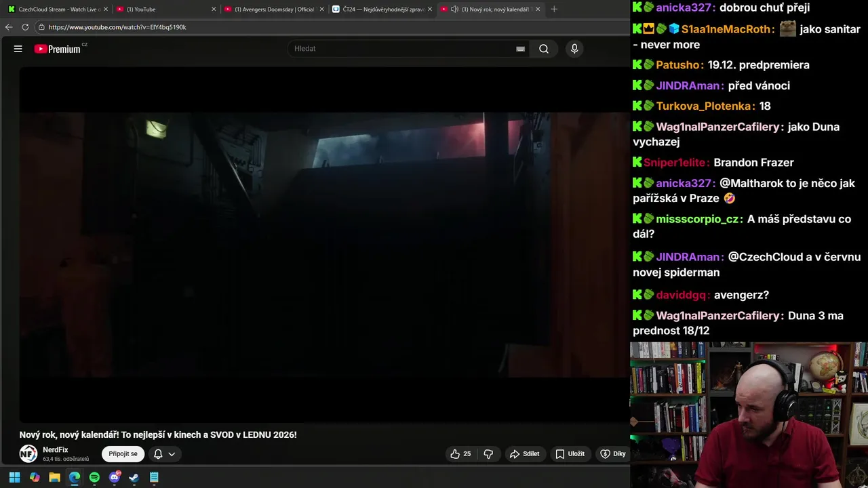
Task: Like the video with thumbs up
Action: (461, 454)
